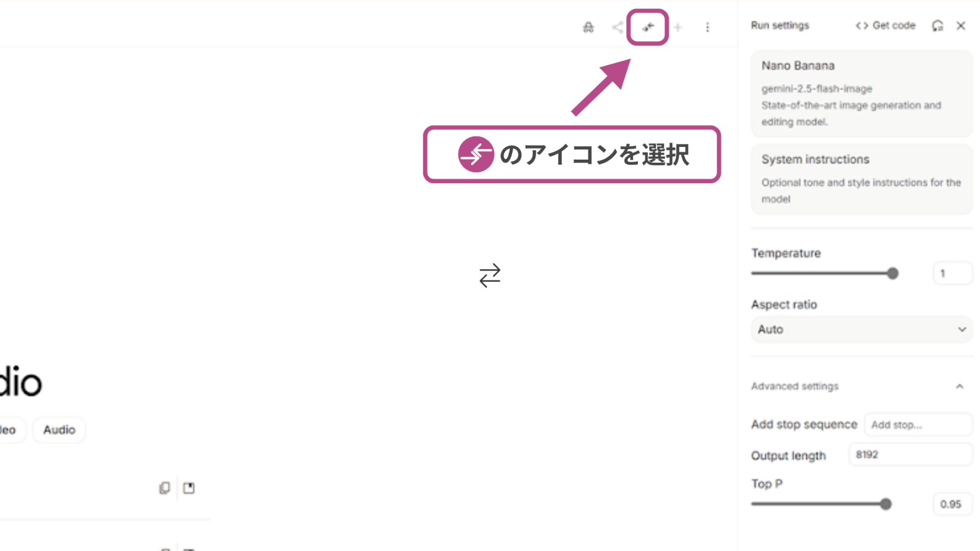Click the save/bookmark icon beside copy
The image size is (980, 551).
point(188,488)
